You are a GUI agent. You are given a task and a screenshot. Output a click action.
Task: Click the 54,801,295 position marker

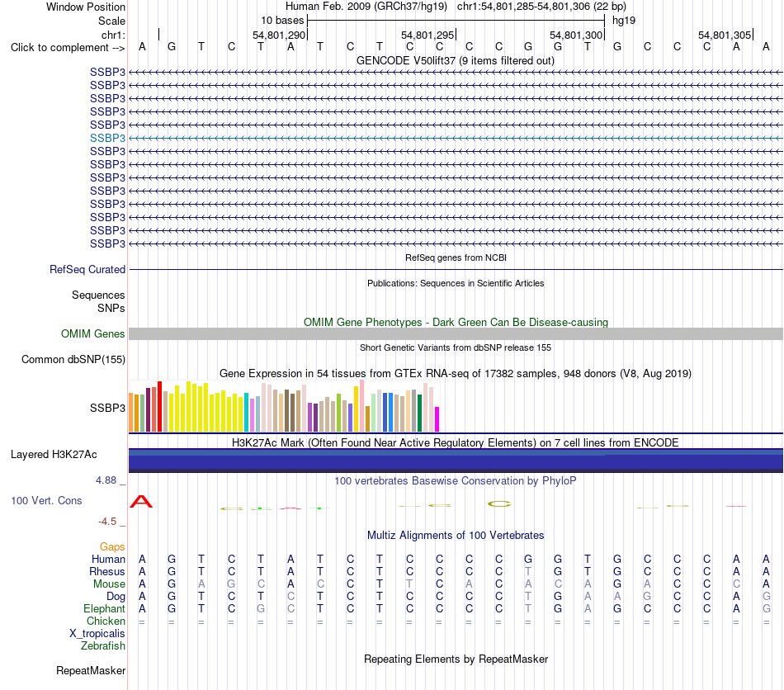(x=427, y=35)
